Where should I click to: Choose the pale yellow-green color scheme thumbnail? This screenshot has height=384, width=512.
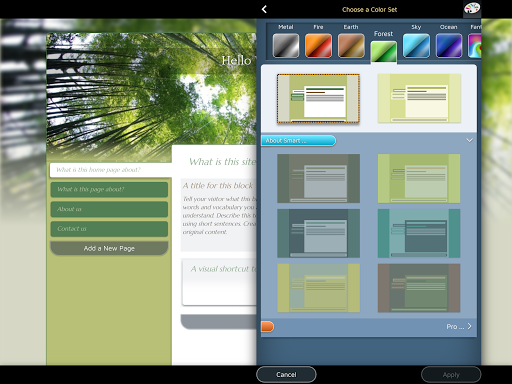[419, 98]
